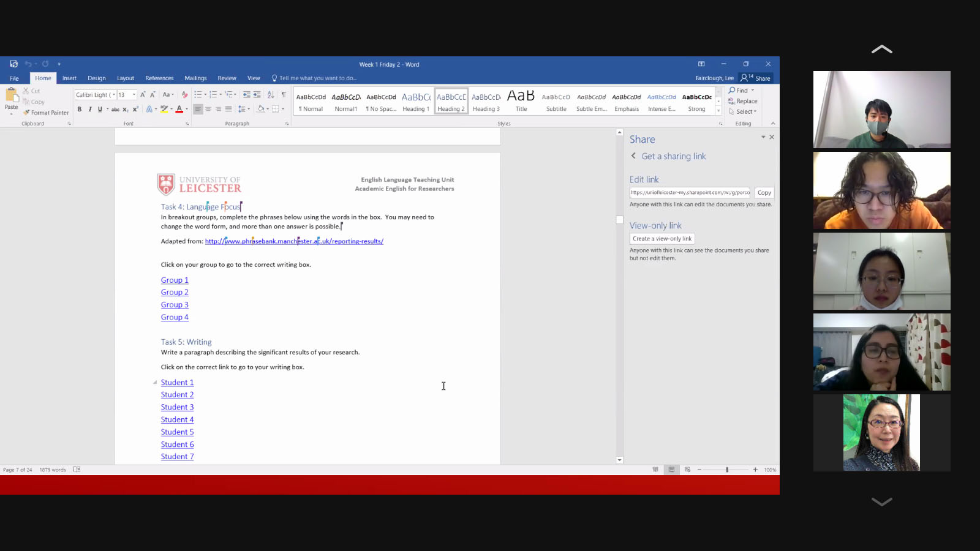Open the References tab

tap(159, 78)
